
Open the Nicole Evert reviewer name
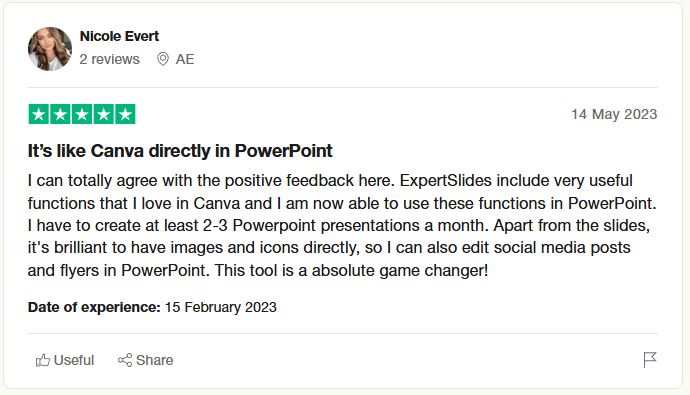tap(119, 36)
